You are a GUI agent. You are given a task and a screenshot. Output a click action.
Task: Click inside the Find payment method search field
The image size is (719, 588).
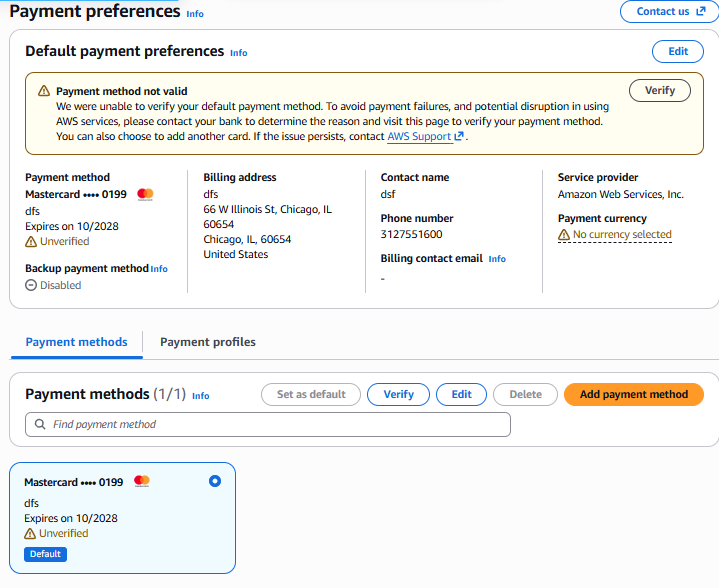pos(268,424)
